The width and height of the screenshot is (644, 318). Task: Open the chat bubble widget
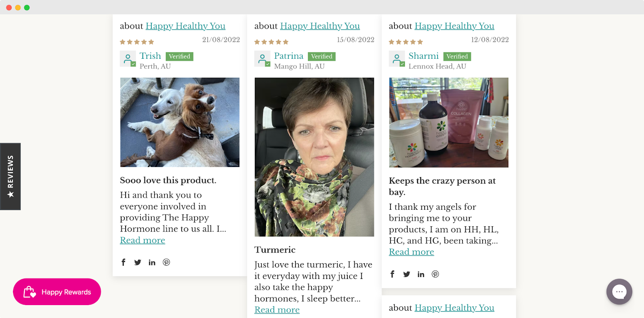coord(619,291)
